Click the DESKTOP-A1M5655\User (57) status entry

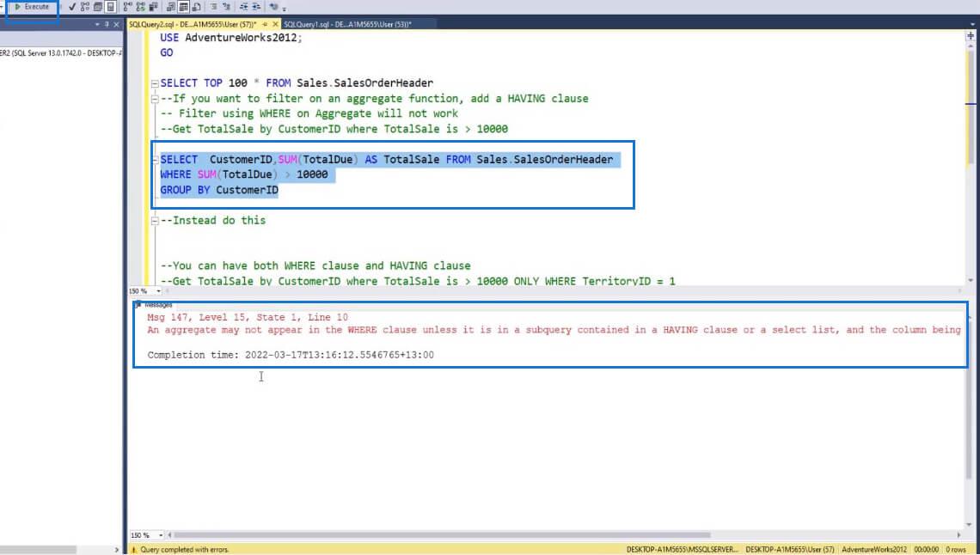coord(790,549)
